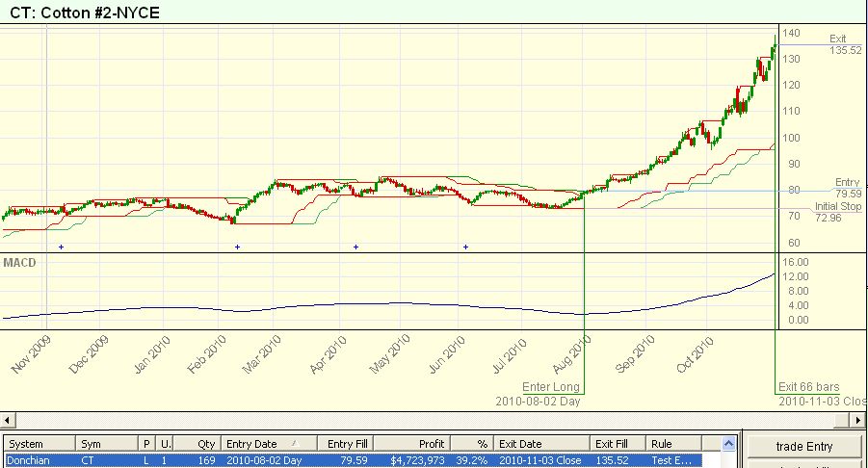The width and height of the screenshot is (868, 468).
Task: Click the MACD indicator panel label
Action: click(x=19, y=262)
